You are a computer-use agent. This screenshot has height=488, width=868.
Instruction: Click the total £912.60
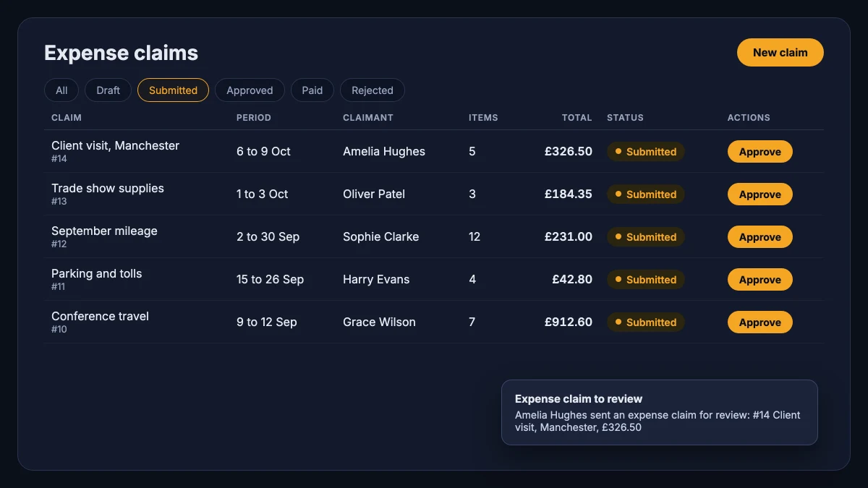tap(569, 322)
